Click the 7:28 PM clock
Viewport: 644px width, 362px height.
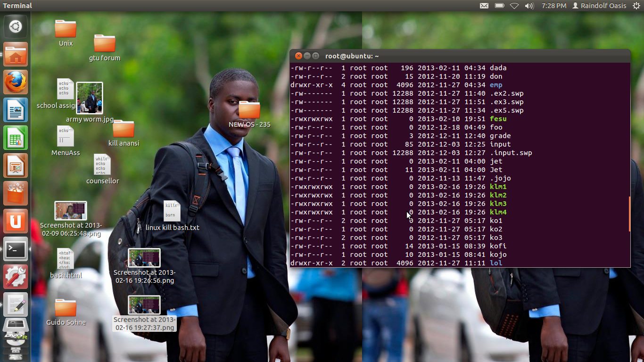(553, 6)
